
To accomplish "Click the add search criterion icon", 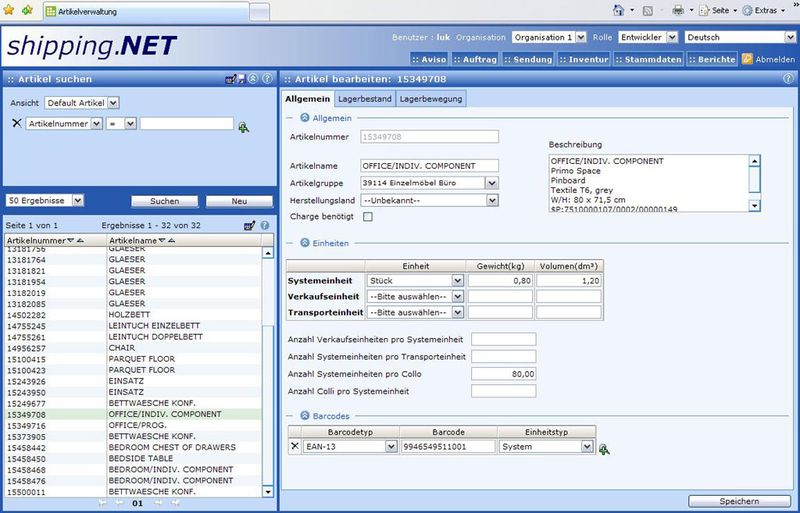I will [243, 126].
